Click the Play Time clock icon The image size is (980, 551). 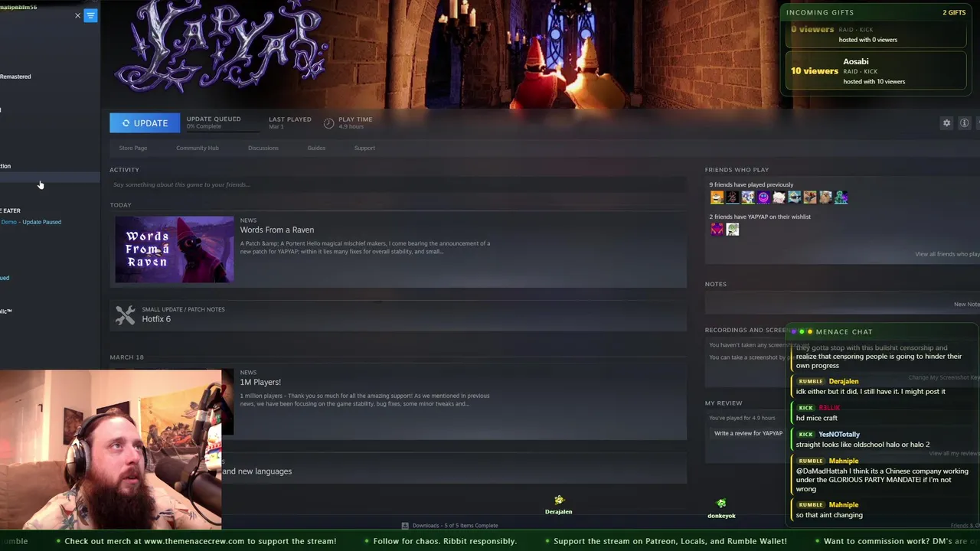coord(328,123)
